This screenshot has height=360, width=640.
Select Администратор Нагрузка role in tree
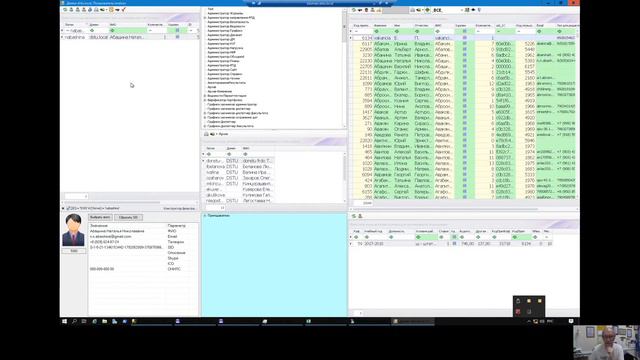point(225,48)
